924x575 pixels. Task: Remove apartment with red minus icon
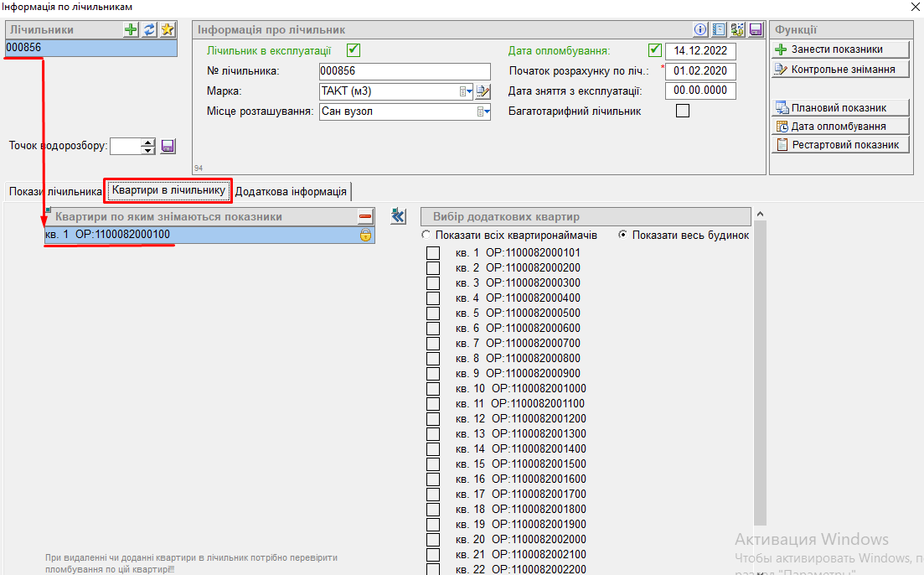[365, 217]
